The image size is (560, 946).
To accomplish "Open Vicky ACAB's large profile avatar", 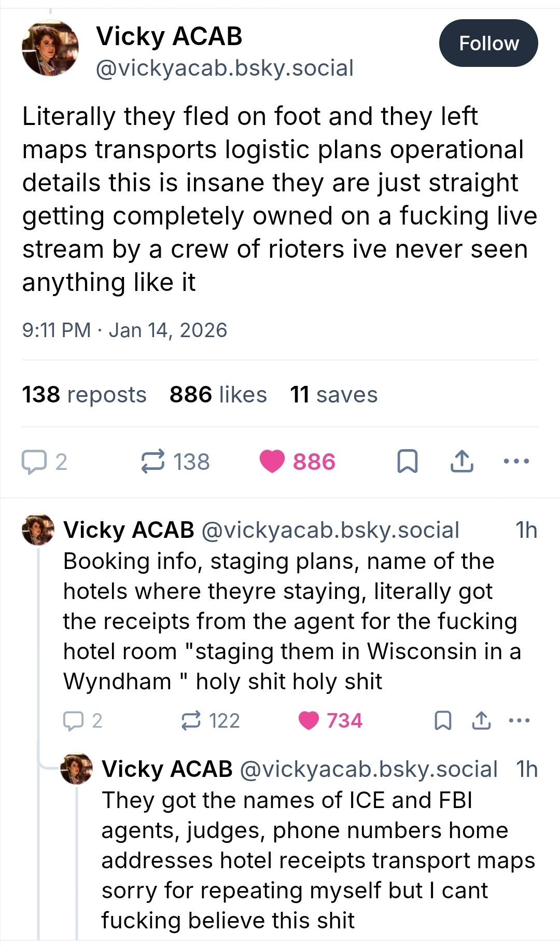I will click(50, 48).
